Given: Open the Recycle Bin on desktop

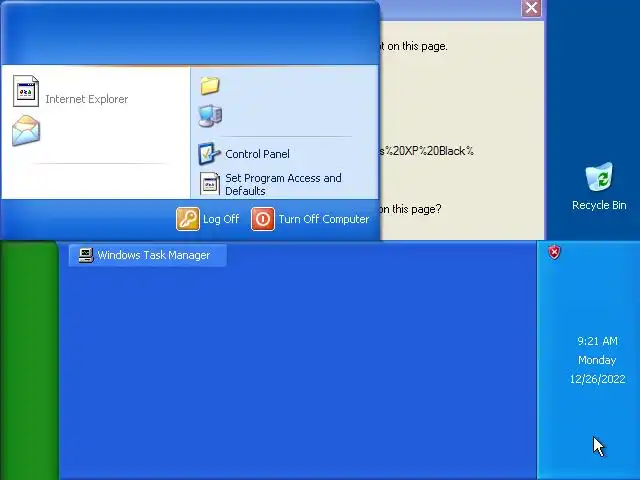Looking at the screenshot, I should pos(599,187).
